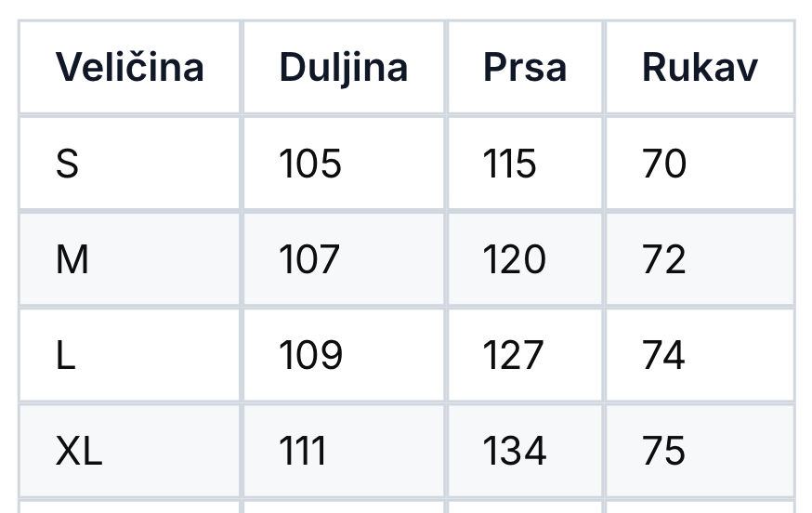
Task: Select the Duljina column header
Action: click(x=343, y=68)
